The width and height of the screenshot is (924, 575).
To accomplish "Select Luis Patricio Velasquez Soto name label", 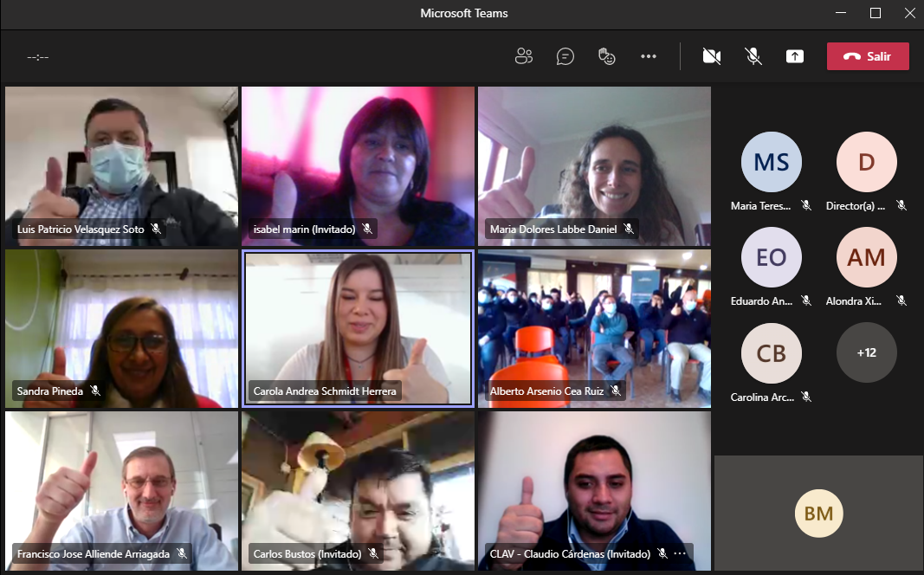I will (81, 229).
